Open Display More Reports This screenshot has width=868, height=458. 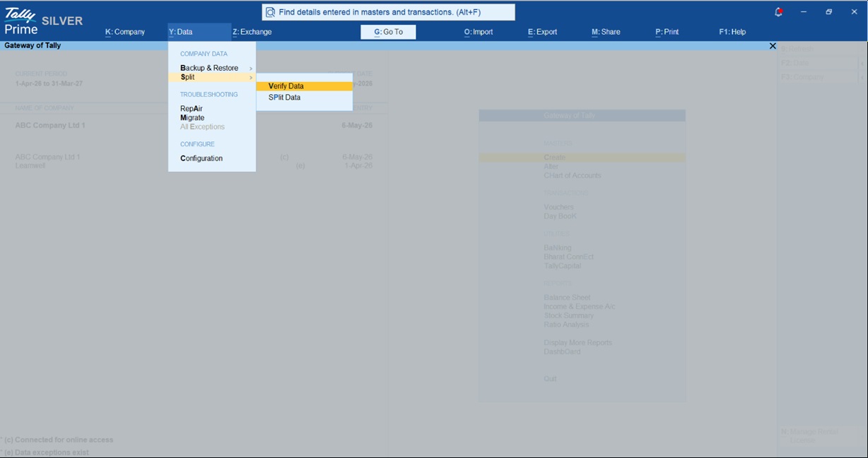577,343
